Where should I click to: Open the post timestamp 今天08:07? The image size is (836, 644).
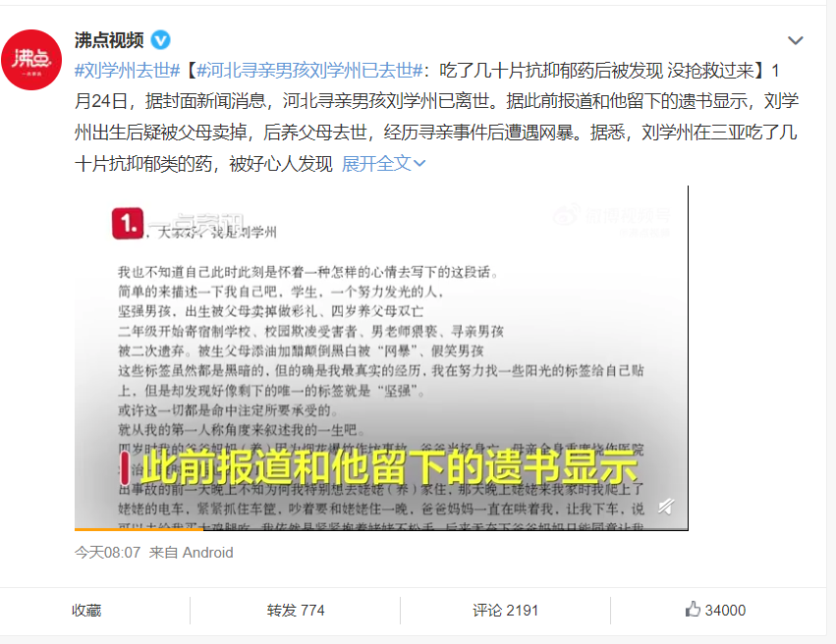(107, 553)
